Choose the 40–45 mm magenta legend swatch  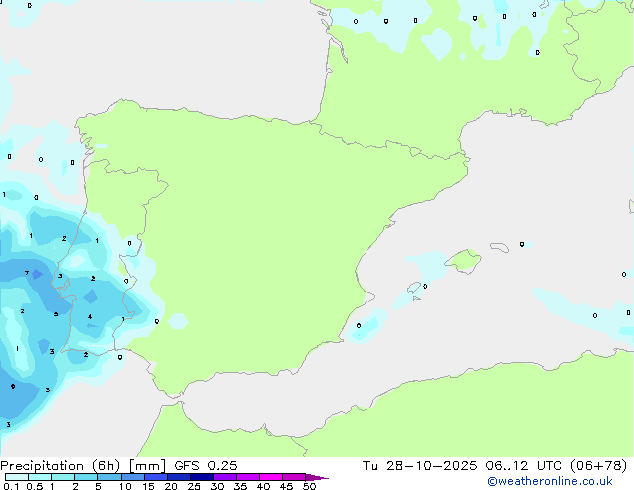(271, 477)
